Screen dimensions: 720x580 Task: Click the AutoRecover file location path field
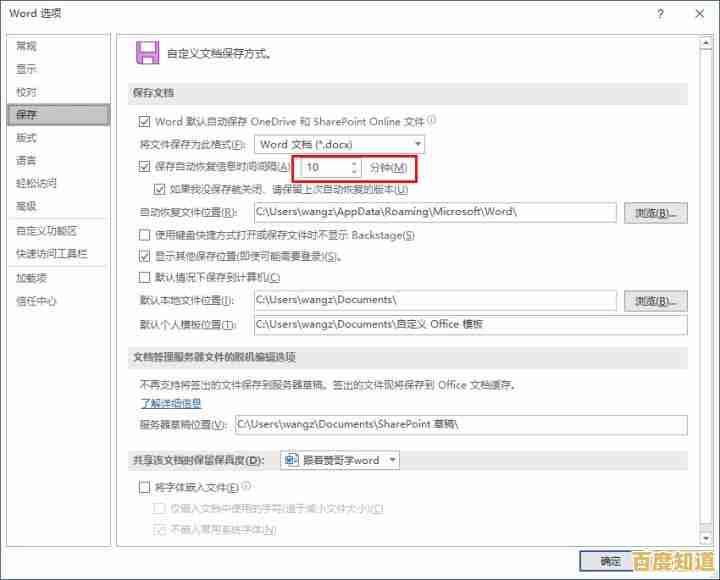(x=435, y=212)
